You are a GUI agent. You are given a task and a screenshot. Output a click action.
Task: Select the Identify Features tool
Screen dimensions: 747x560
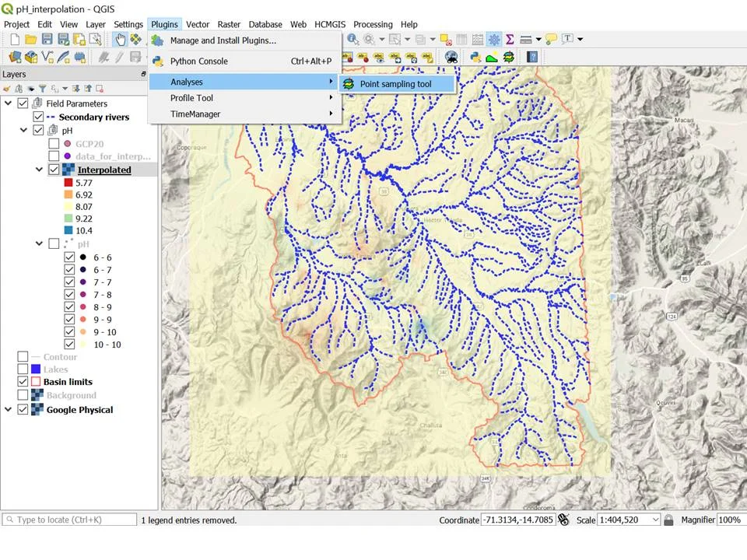tap(352, 39)
